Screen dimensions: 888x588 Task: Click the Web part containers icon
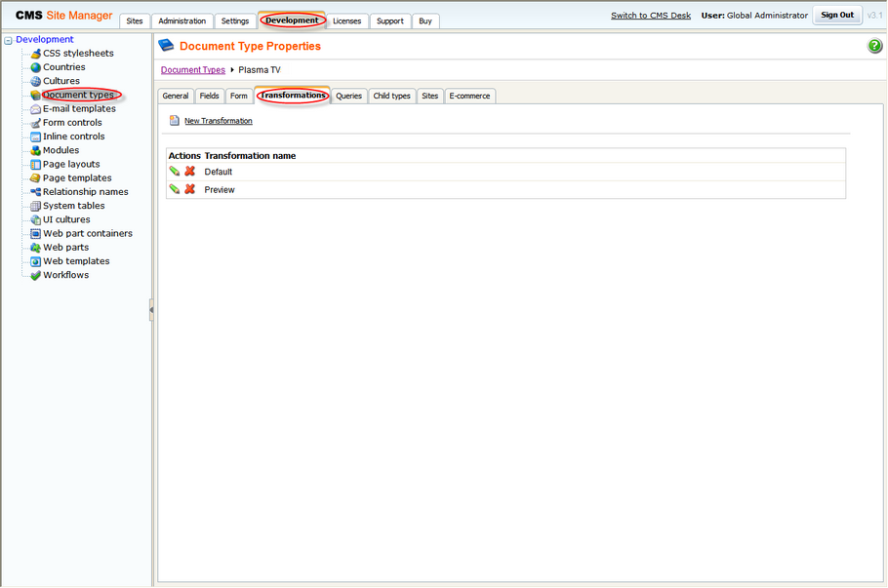pyautogui.click(x=36, y=234)
